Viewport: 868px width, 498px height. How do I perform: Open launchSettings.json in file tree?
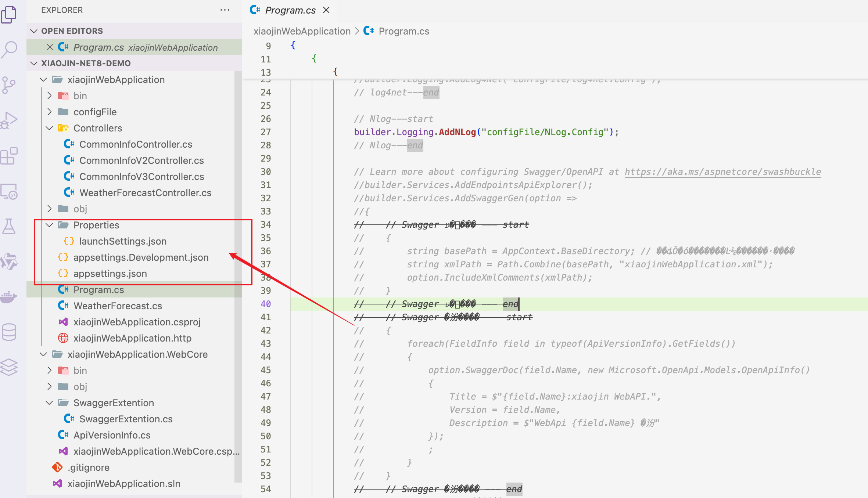123,241
